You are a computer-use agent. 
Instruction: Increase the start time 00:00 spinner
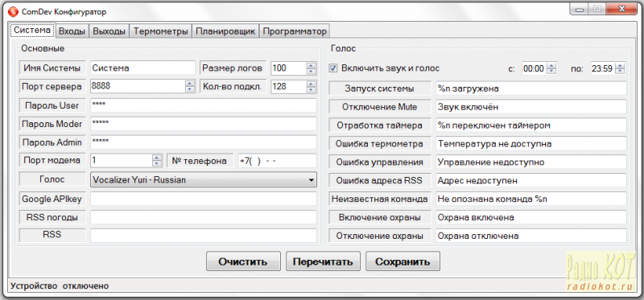pyautogui.click(x=552, y=66)
